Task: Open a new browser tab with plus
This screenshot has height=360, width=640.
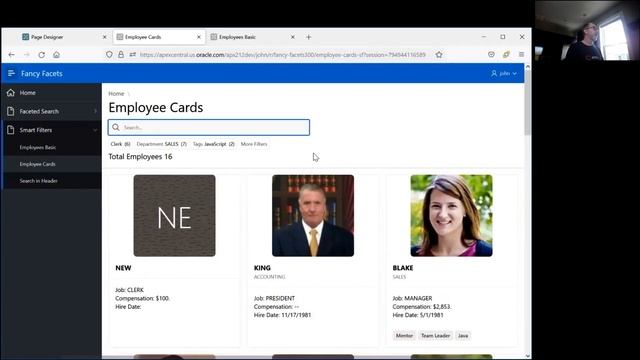Action: (x=309, y=37)
